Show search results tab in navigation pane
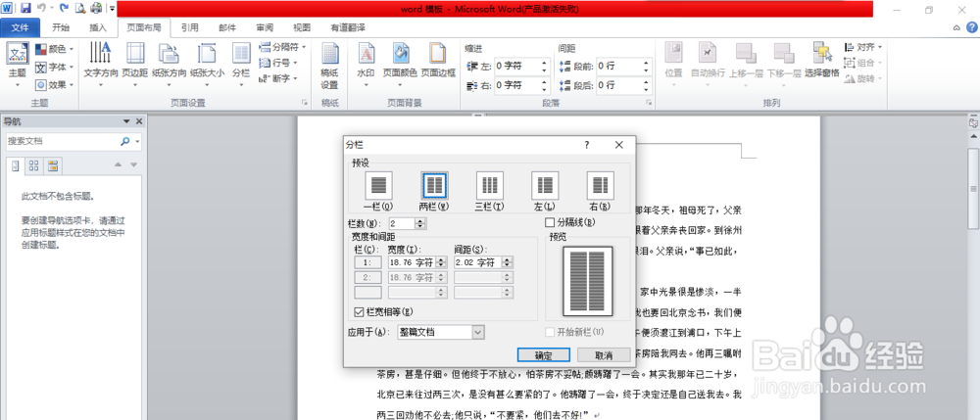Screen dimensions: 980x420 [53, 165]
